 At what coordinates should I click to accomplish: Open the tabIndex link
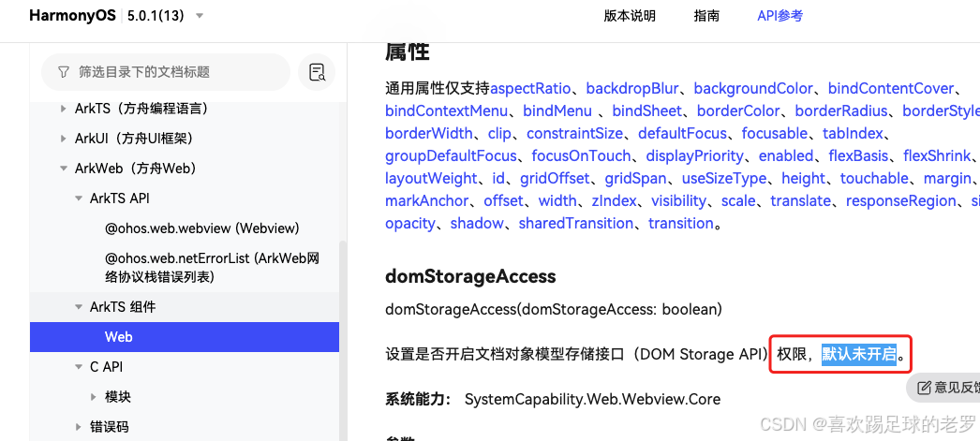[853, 133]
